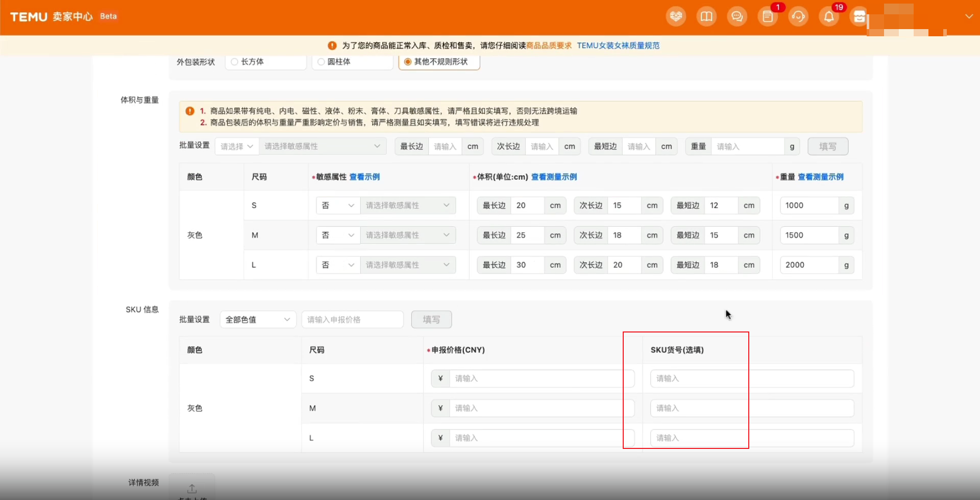Open the TEMU女装女袜质量规范 link
This screenshot has width=980, height=500.
618,45
